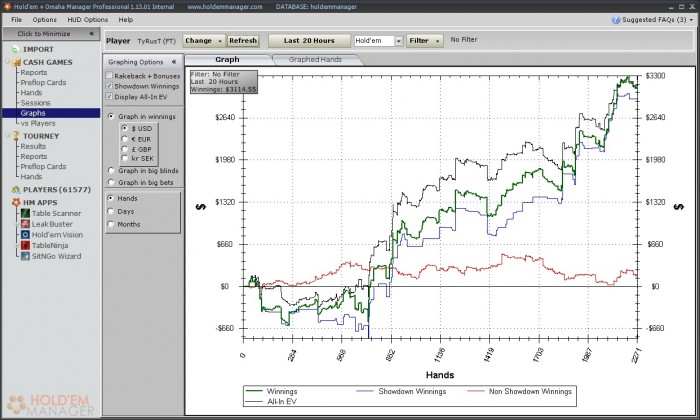Uncheck Display All-In EV checkbox
Image resolution: width=700 pixels, height=420 pixels.
tap(109, 96)
